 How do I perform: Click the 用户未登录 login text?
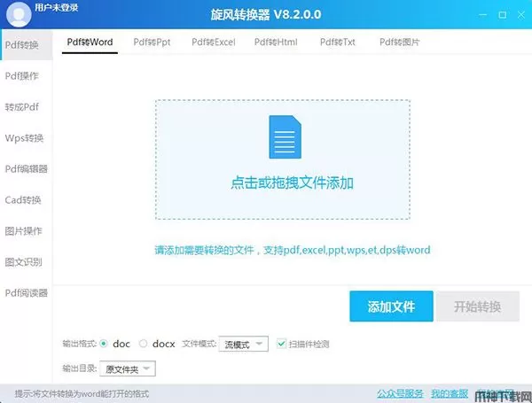tap(57, 7)
